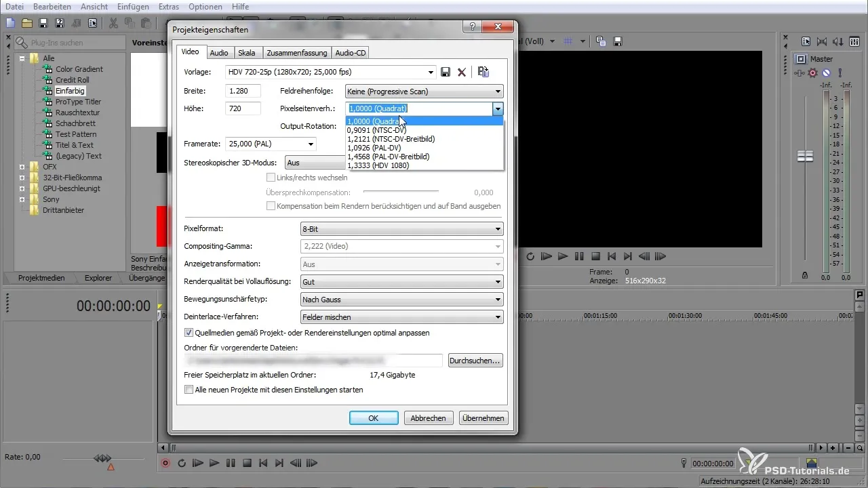This screenshot has width=868, height=488.
Task: Open the Datei menu
Action: 15,6
